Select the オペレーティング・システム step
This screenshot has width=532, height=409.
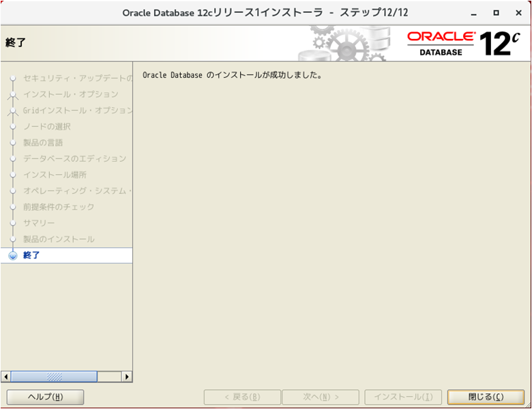[77, 191]
